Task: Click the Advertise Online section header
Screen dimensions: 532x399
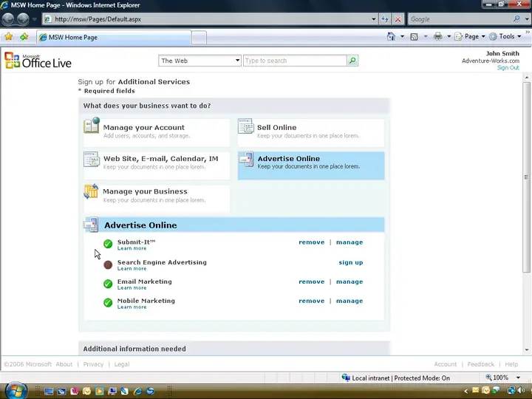Action: tap(234, 225)
